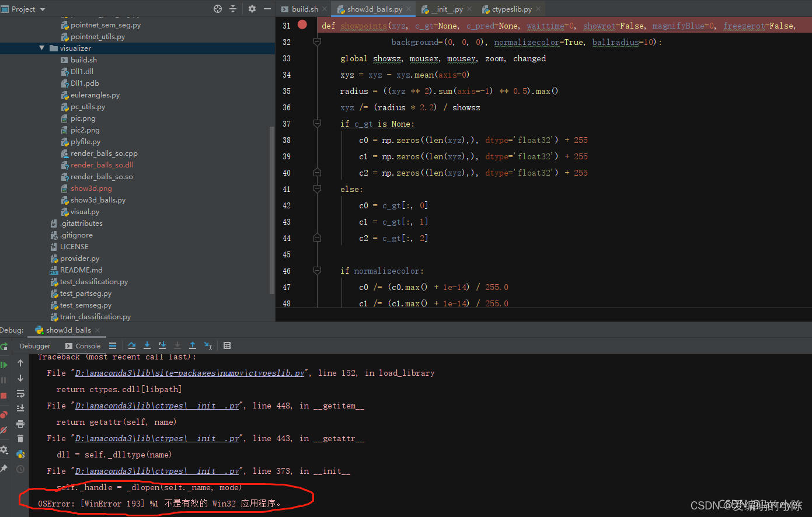This screenshot has height=517, width=812.
Task: Click the Step Into icon
Action: [147, 345]
